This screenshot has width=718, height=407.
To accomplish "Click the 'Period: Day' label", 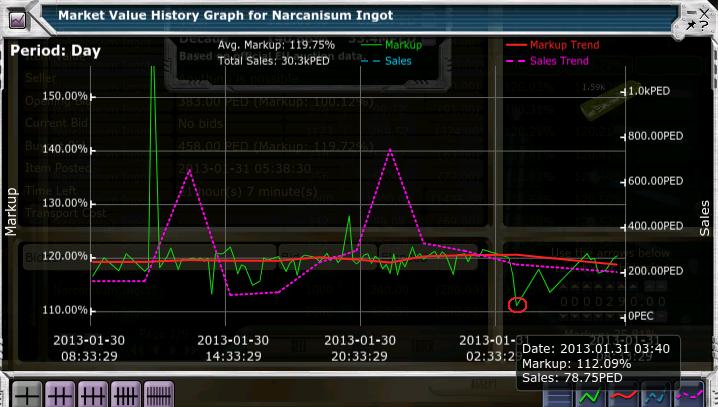I will [x=55, y=51].
